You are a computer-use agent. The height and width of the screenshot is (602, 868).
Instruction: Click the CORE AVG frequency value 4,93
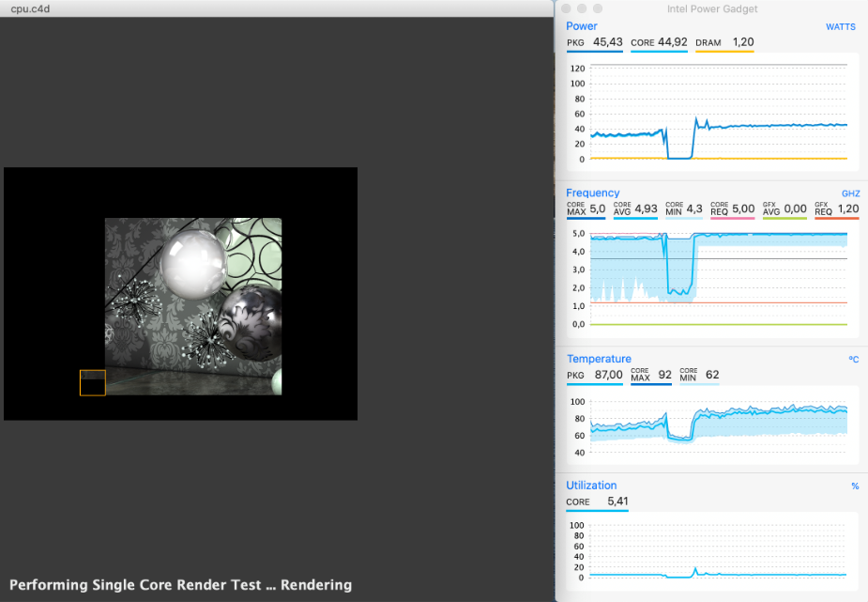tap(646, 208)
